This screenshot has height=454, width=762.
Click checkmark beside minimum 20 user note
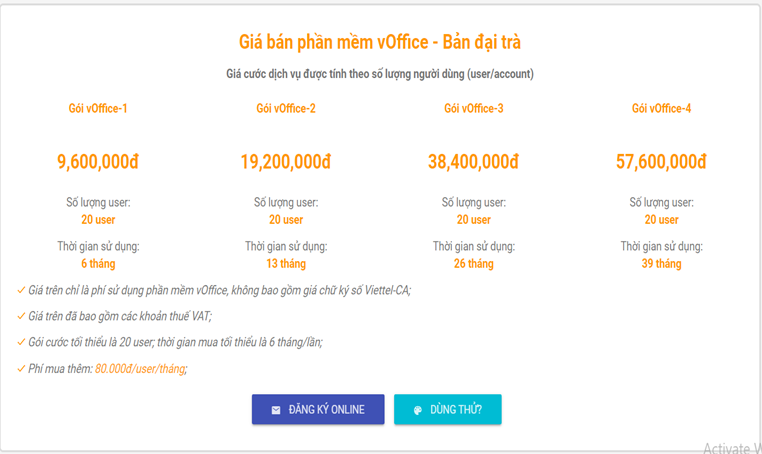click(21, 342)
